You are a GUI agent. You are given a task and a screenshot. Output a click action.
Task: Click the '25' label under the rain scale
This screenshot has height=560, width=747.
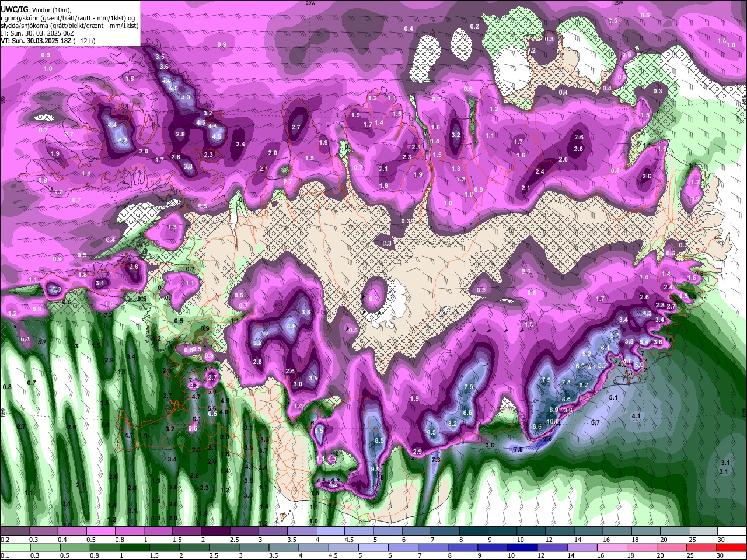click(x=692, y=556)
